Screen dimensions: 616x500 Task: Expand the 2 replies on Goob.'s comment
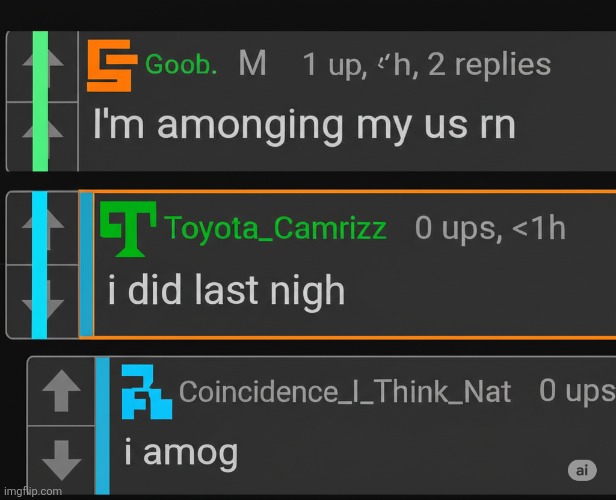[x=489, y=65]
